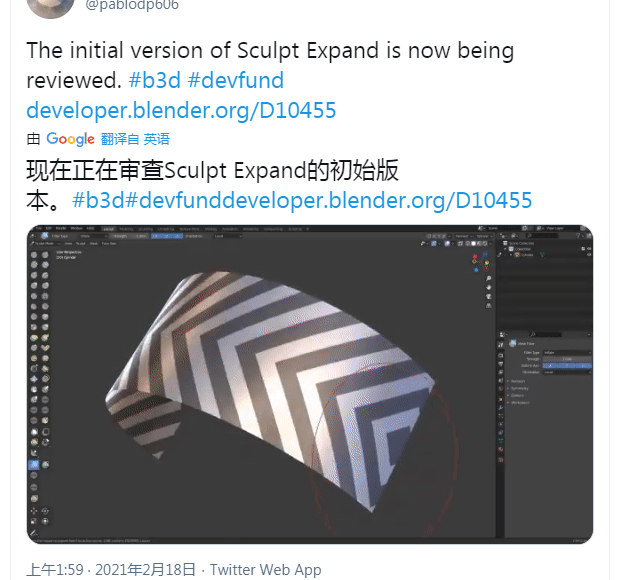Toggle the X deform axis button

551,365
